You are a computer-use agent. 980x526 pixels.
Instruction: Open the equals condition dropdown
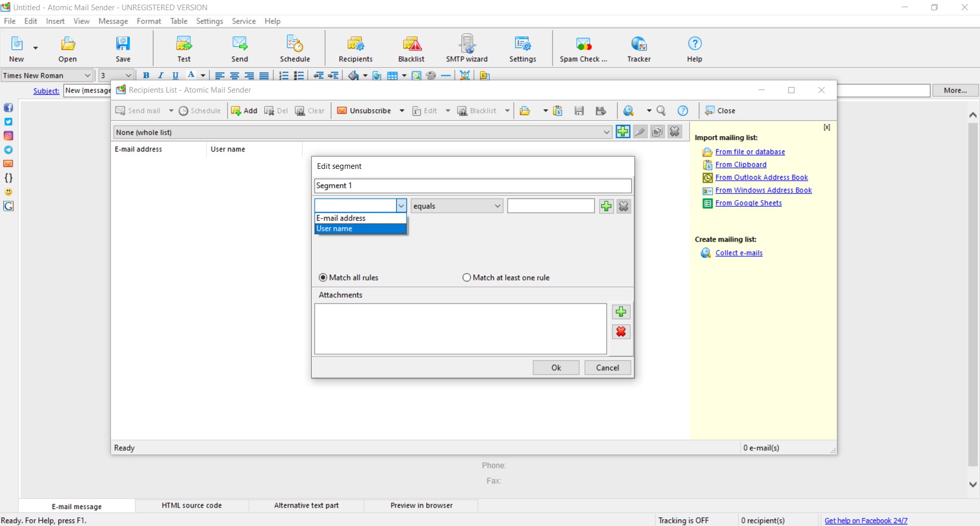pos(457,206)
